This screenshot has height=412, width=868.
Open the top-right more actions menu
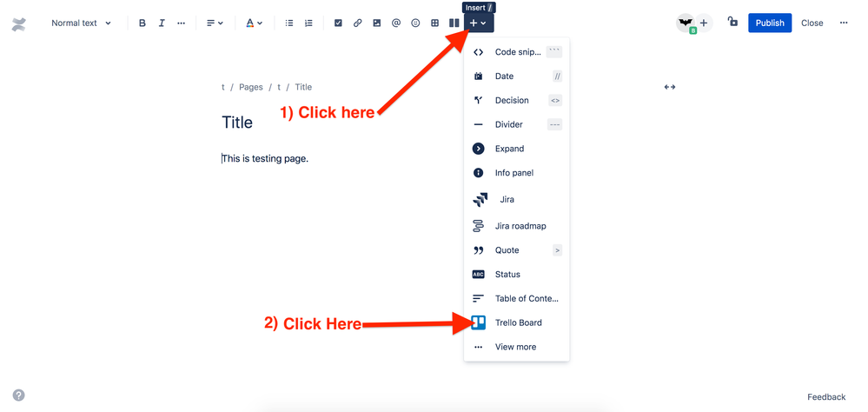coord(844,23)
